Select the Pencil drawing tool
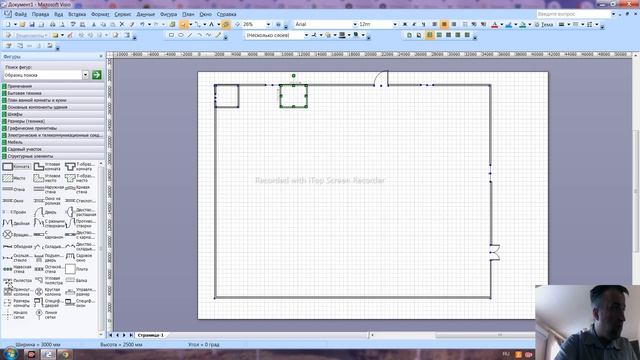The height and width of the screenshot is (360, 640). tap(218, 35)
